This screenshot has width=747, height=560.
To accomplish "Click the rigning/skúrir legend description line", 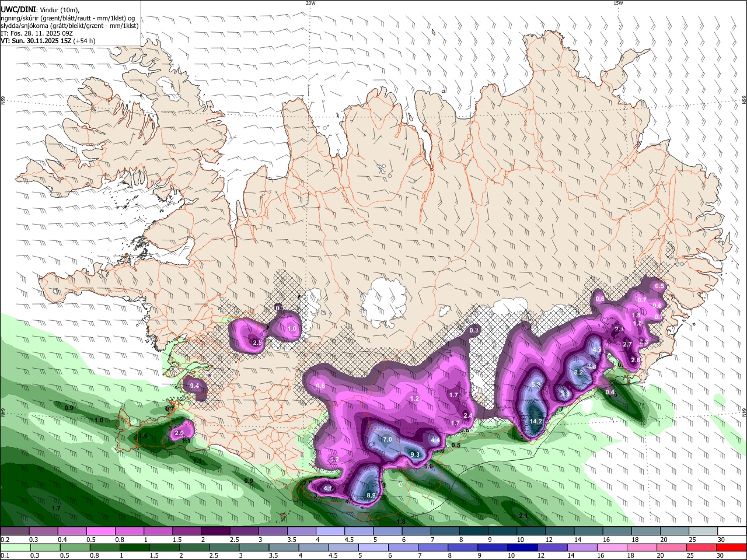I will click(x=68, y=18).
